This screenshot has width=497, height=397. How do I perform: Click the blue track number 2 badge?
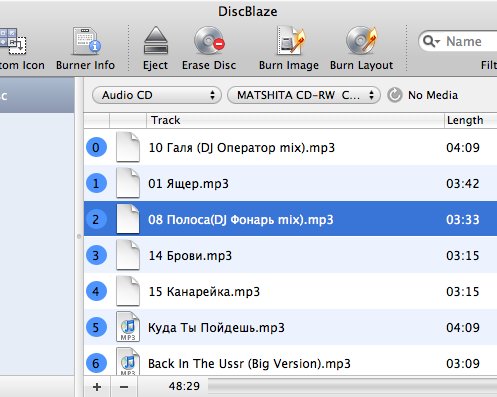(96, 219)
